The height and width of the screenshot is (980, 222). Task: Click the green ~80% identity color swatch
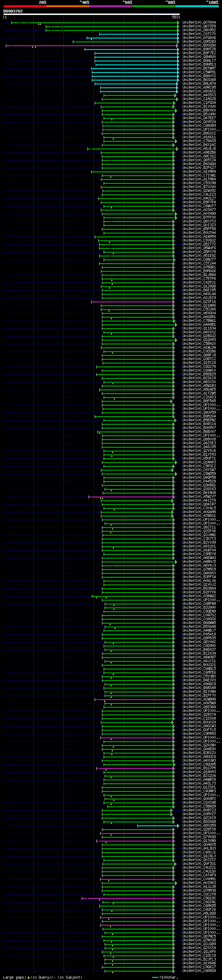pos(154,6)
